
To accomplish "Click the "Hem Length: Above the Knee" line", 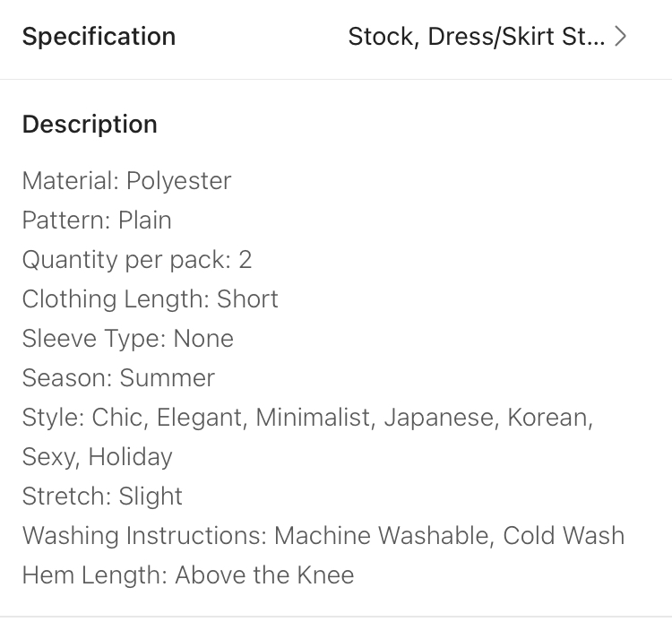I will pyautogui.click(x=188, y=575).
